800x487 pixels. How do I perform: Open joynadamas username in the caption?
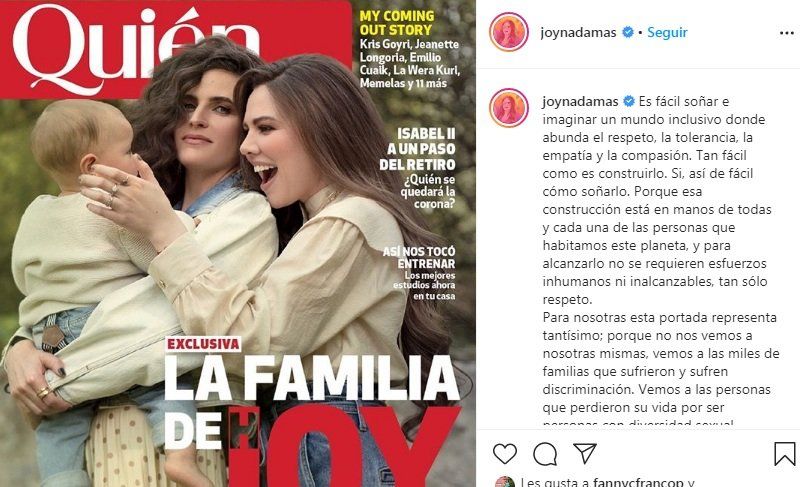tap(581, 101)
